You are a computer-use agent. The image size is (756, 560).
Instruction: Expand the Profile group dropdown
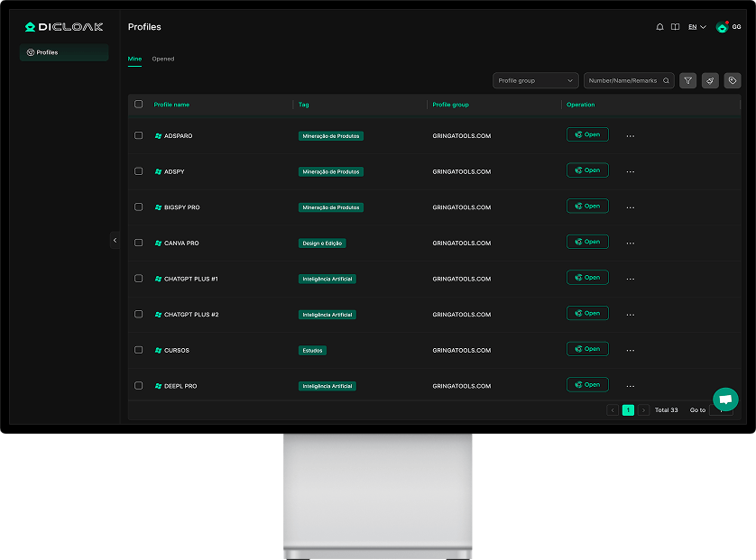tap(536, 81)
